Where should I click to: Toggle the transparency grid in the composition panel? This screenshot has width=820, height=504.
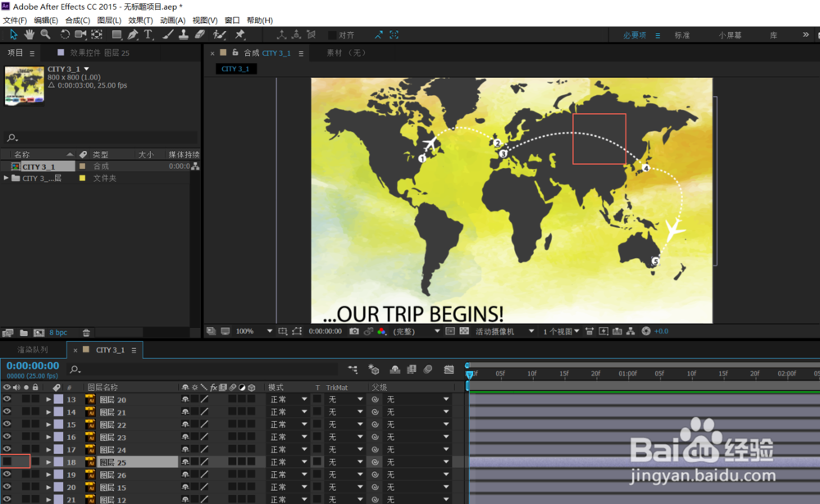pos(463,331)
